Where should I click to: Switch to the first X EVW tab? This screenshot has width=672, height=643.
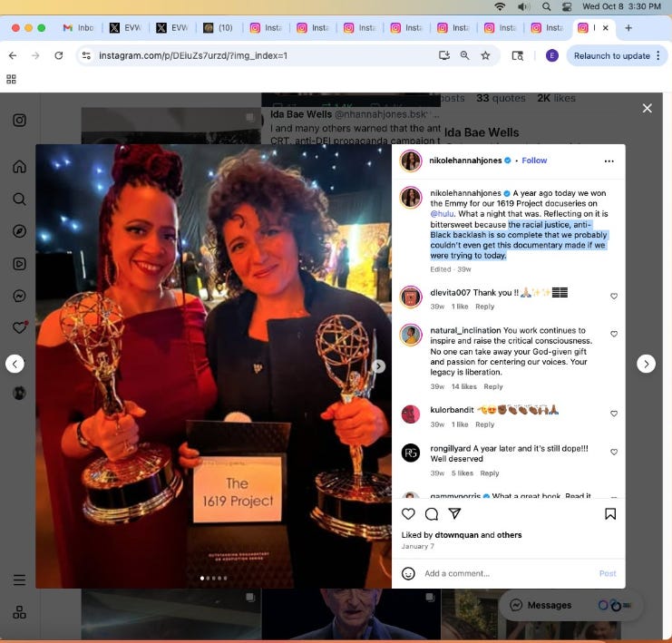(125, 28)
